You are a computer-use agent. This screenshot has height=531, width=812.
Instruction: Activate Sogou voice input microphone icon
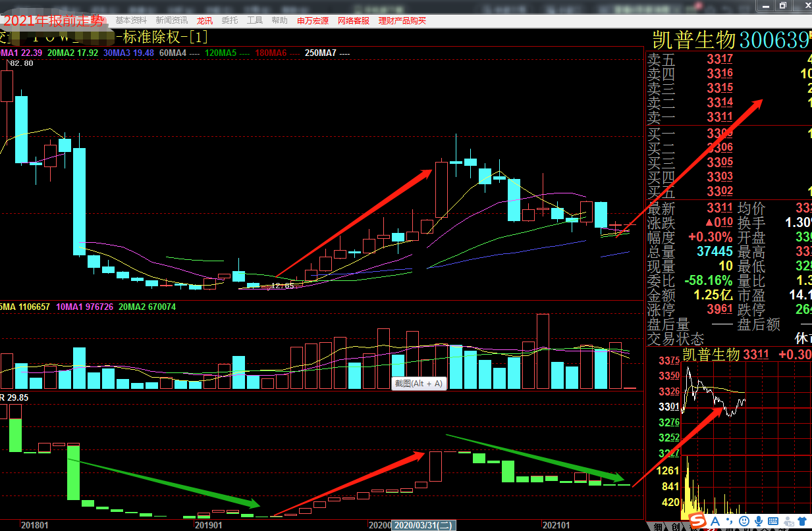coord(757,522)
